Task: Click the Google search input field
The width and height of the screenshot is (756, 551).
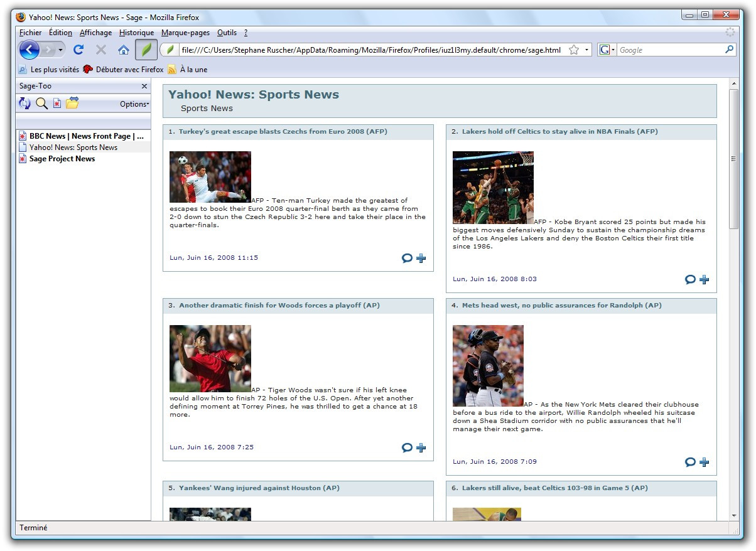Action: pyautogui.click(x=669, y=50)
